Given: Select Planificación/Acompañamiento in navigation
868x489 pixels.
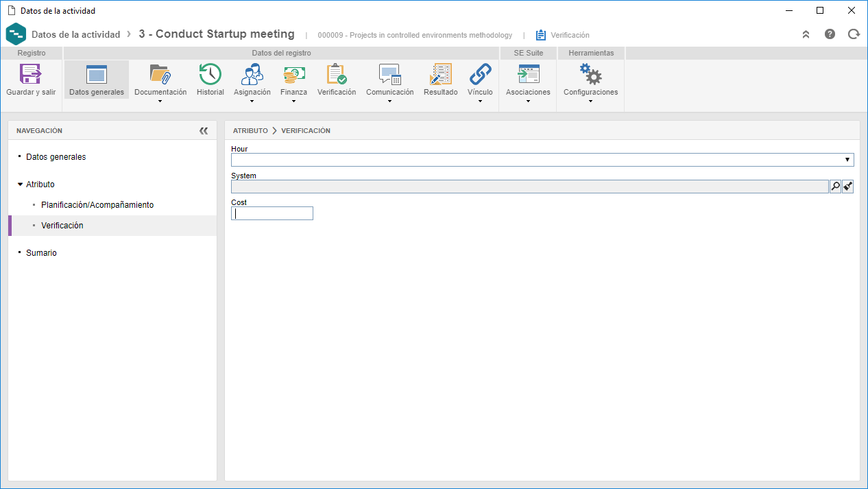Looking at the screenshot, I should click(x=97, y=205).
